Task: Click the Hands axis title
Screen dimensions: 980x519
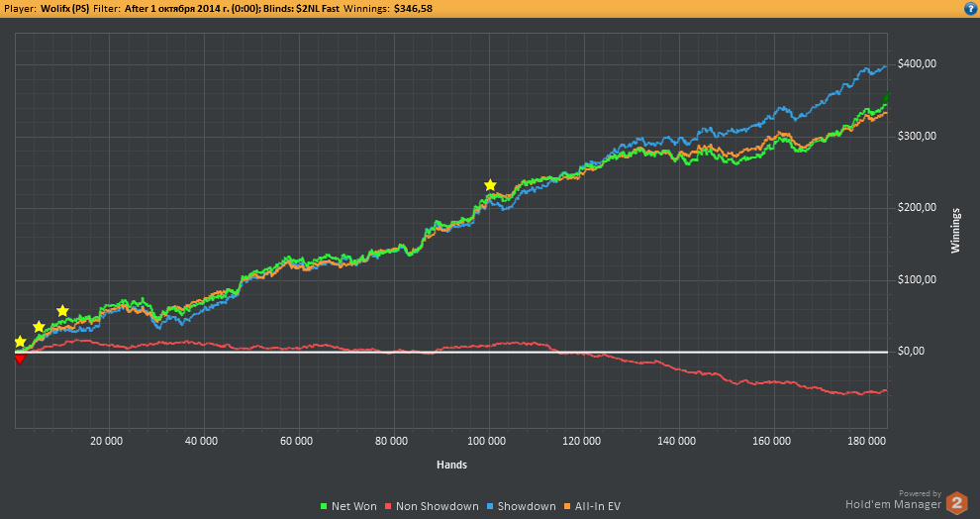Action: [x=451, y=465]
